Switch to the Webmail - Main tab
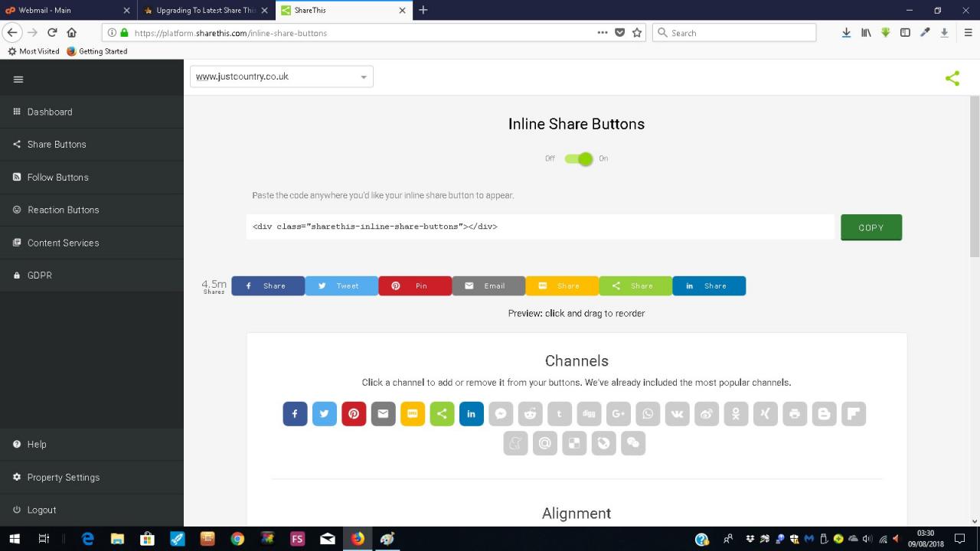Viewport: 980px width, 551px height. coord(69,11)
